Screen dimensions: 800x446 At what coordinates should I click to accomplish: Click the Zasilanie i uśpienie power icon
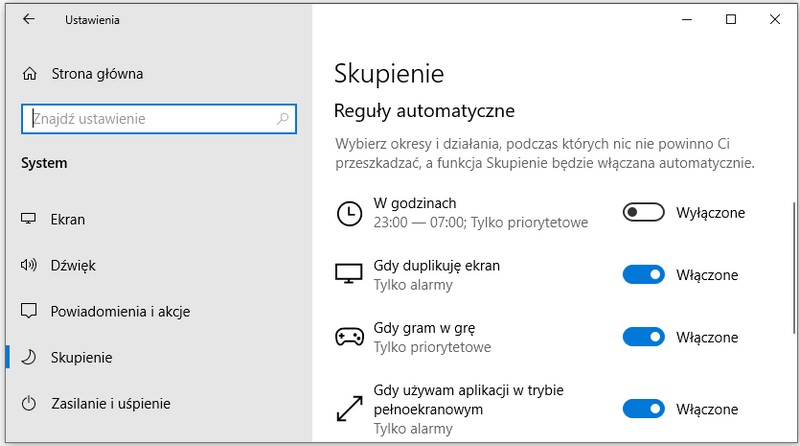[29, 404]
